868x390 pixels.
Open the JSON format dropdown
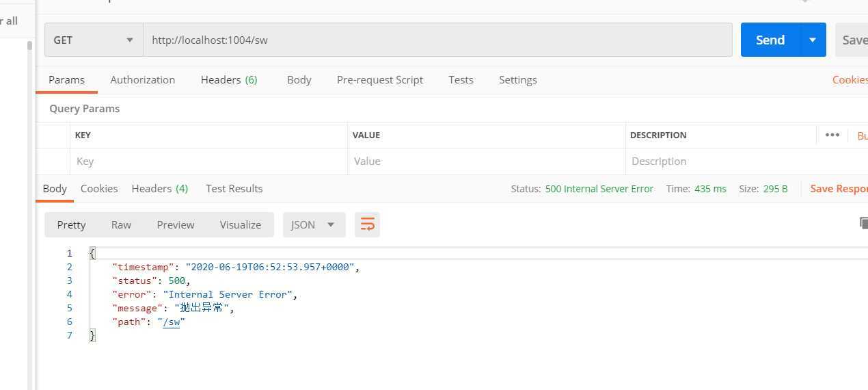coord(314,224)
